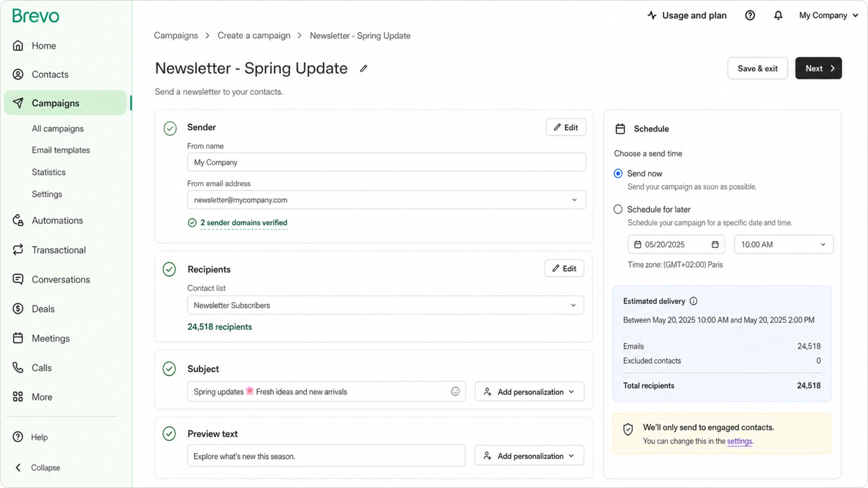Viewport: 868px width, 488px height.
Task: Open Preview text's Add personalization dropdown
Action: coord(529,456)
